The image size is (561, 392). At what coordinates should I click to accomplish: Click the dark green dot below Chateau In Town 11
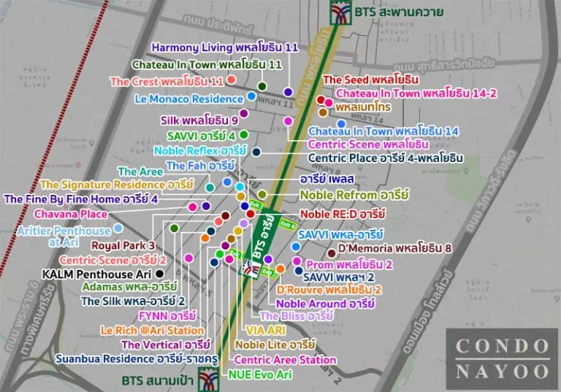pos(262,86)
